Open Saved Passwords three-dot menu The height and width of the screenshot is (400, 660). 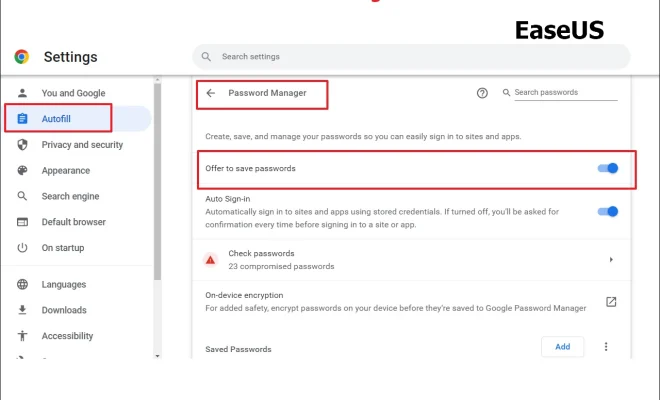click(x=606, y=347)
